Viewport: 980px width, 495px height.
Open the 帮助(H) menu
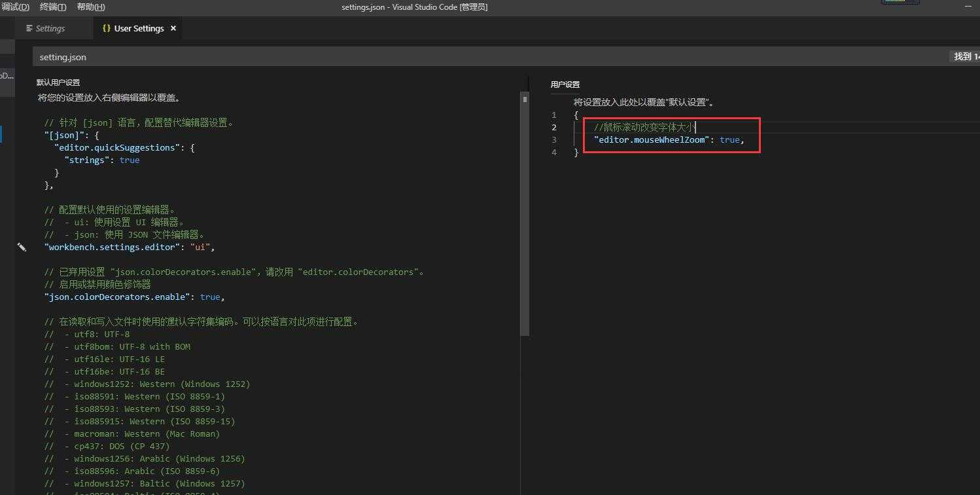point(91,7)
